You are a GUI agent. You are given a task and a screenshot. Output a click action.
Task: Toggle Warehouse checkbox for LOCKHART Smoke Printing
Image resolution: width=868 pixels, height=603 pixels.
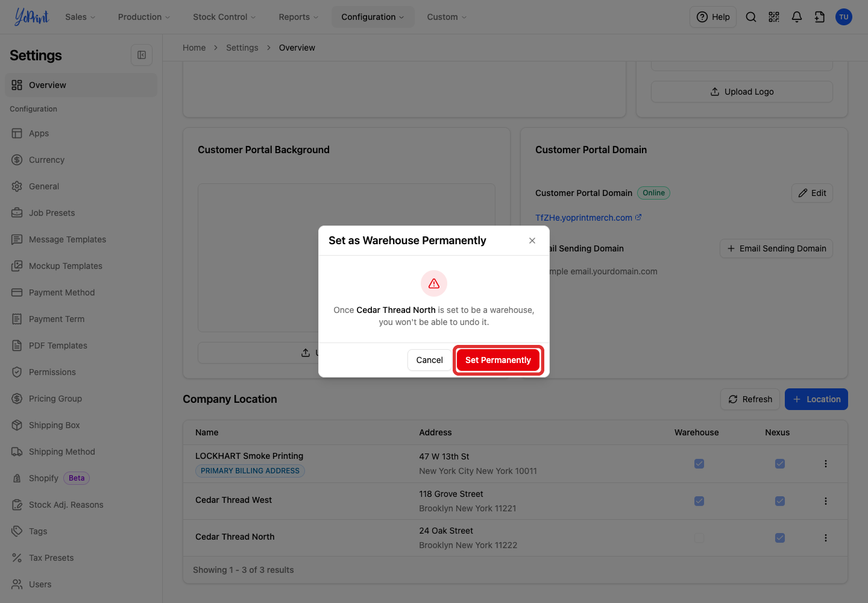(699, 464)
